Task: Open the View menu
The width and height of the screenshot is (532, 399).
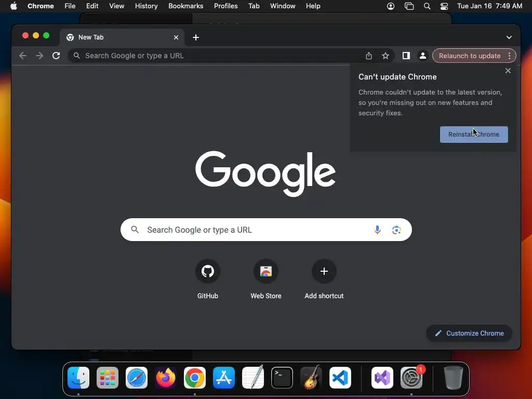Action: pyautogui.click(x=117, y=6)
